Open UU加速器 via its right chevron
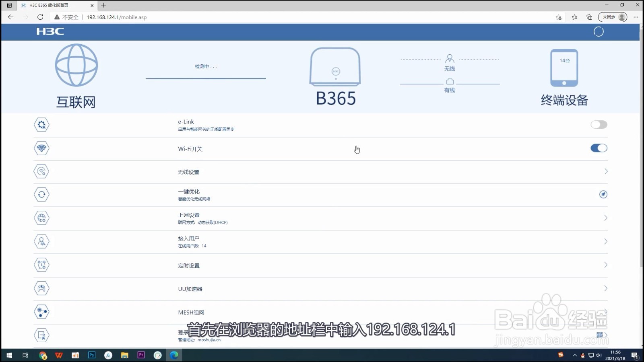The width and height of the screenshot is (644, 362). click(x=606, y=288)
